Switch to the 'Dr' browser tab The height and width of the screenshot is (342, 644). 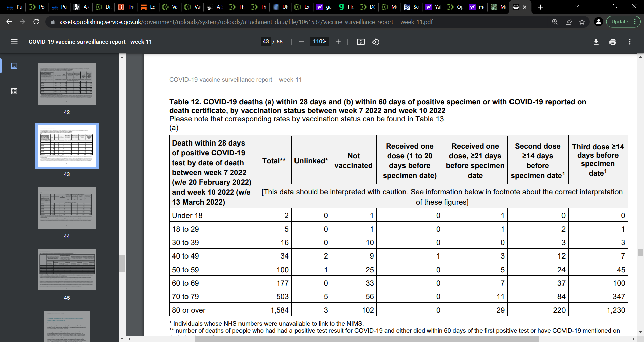[103, 7]
